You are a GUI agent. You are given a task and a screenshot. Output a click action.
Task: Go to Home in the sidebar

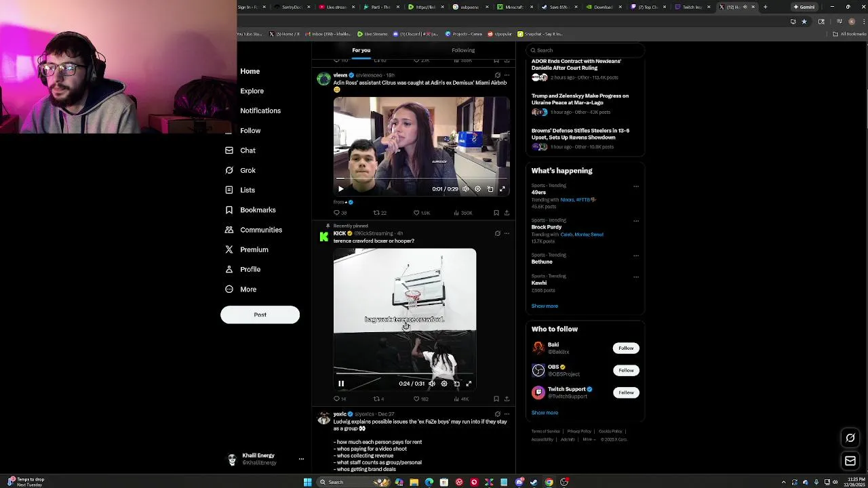click(250, 71)
